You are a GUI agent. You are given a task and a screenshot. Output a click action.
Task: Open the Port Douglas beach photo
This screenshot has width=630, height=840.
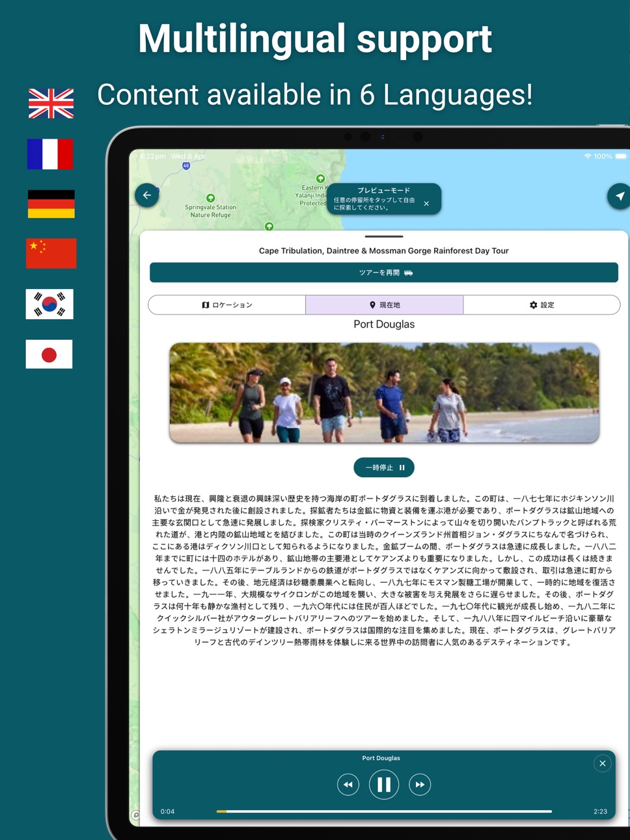384,393
